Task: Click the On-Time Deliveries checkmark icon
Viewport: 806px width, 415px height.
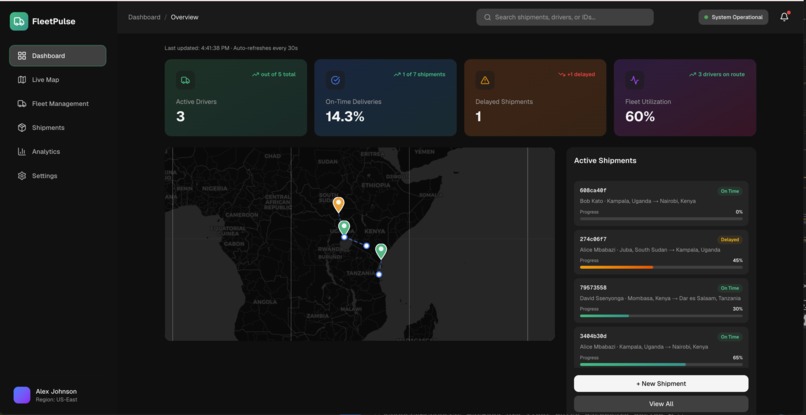Action: pos(335,80)
